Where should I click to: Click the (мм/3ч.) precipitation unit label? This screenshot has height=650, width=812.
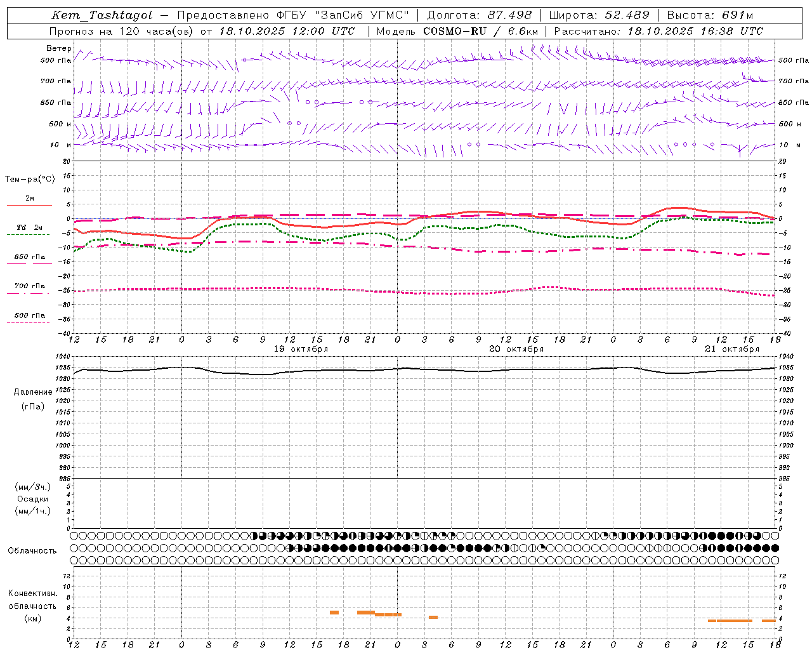pos(33,487)
